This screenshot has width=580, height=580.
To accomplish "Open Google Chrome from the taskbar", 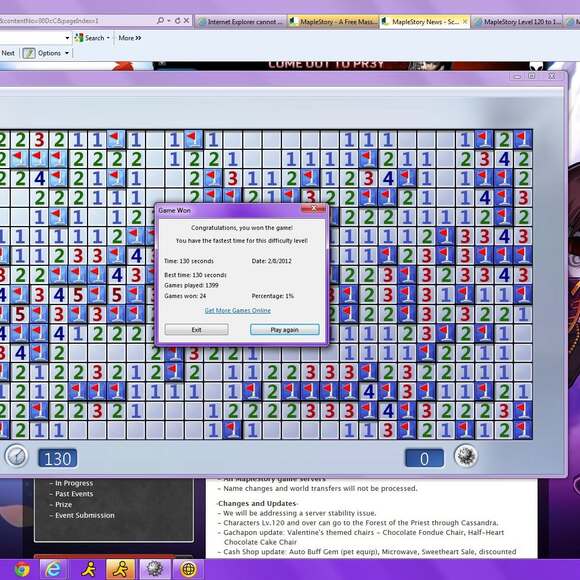I will coord(22,569).
